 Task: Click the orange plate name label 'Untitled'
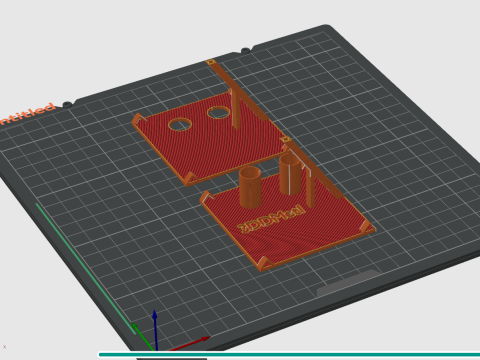click(27, 114)
